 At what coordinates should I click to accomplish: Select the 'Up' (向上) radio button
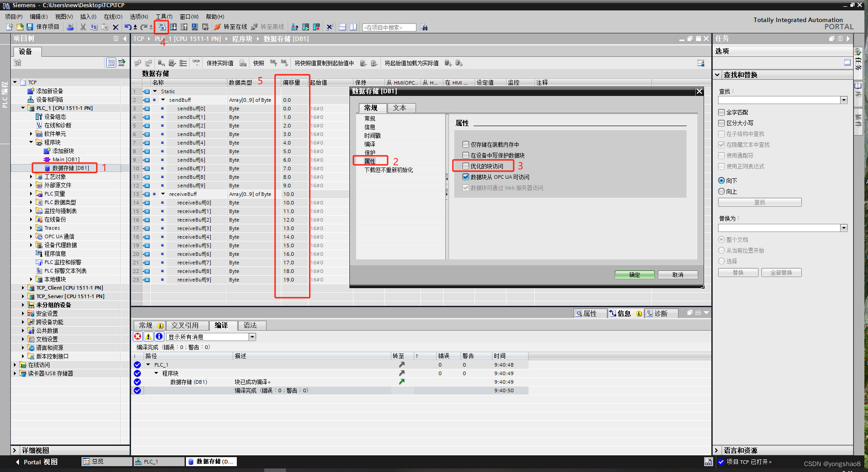click(x=722, y=191)
